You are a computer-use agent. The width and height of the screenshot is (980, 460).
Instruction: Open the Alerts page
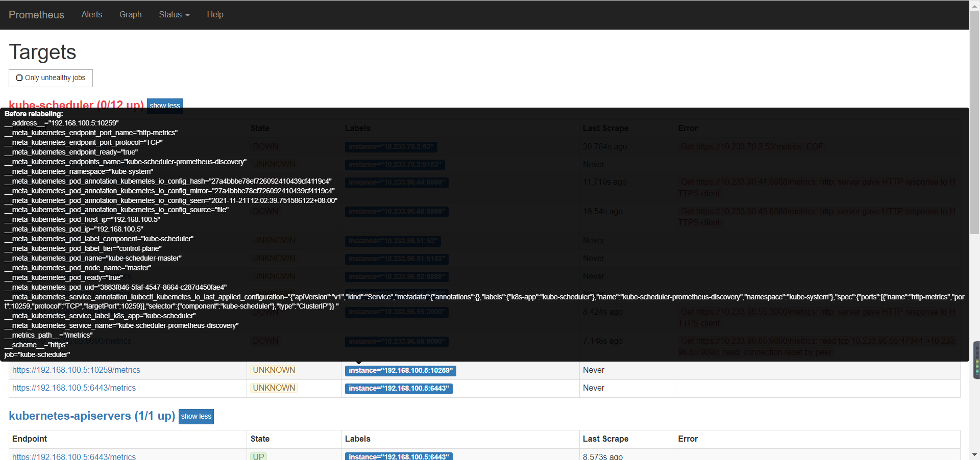92,15
